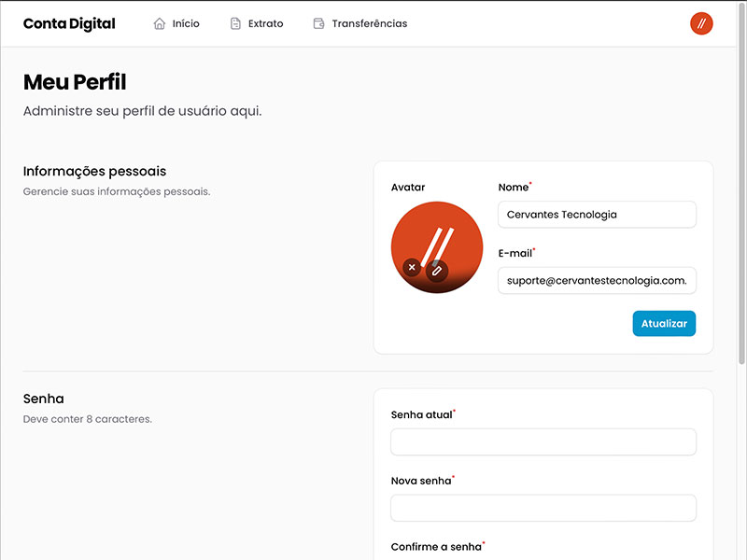Image resolution: width=747 pixels, height=560 pixels.
Task: Click into the E-mail input field
Action: (x=597, y=280)
